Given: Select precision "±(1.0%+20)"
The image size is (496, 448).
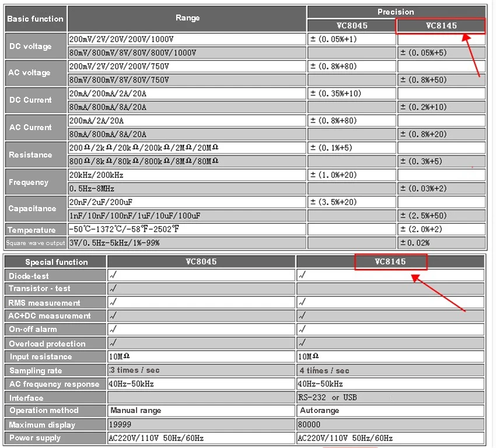Looking at the screenshot, I should 352,175.
